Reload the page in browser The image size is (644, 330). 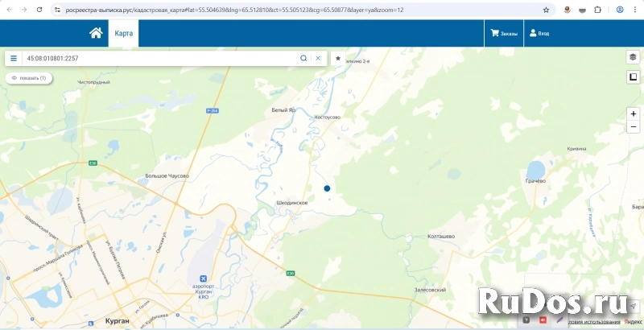38,10
